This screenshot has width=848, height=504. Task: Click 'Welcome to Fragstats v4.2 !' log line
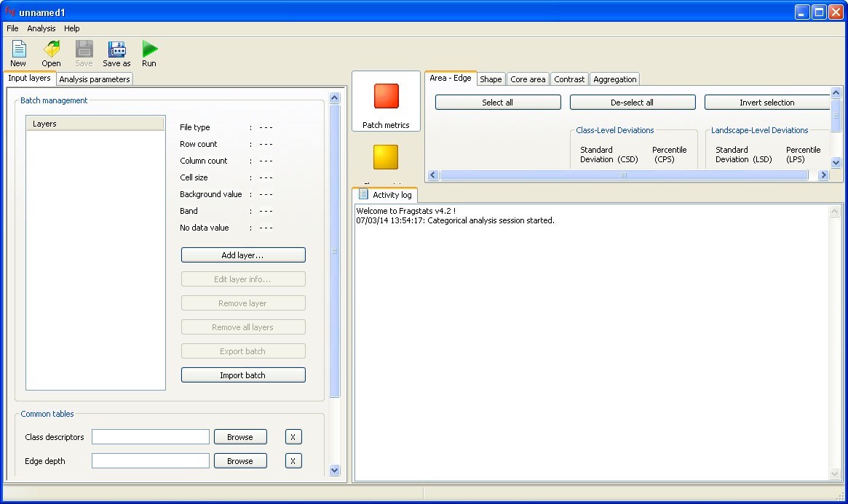coord(405,211)
